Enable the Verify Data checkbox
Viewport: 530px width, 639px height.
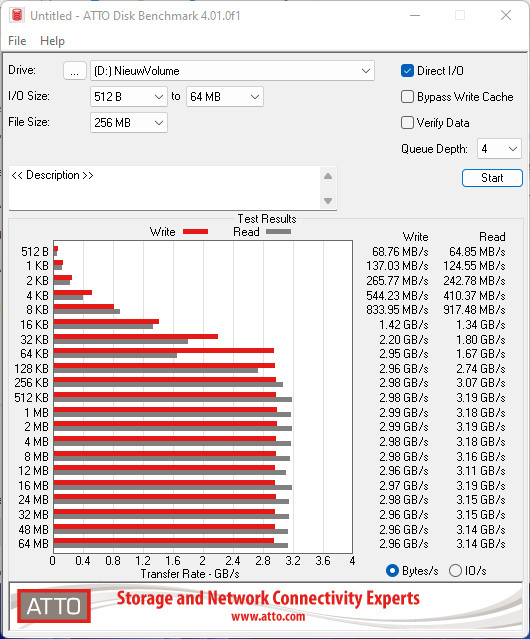[407, 123]
